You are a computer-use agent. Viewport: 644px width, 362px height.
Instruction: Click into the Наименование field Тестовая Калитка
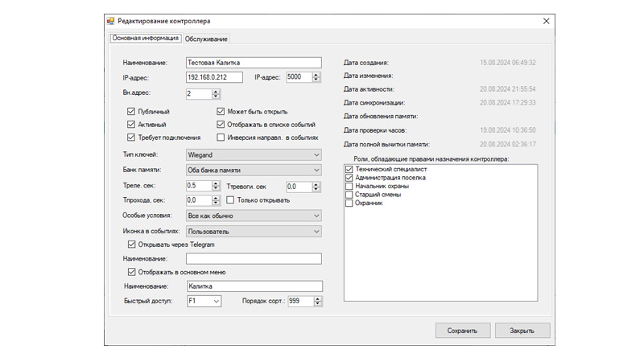pyautogui.click(x=253, y=62)
